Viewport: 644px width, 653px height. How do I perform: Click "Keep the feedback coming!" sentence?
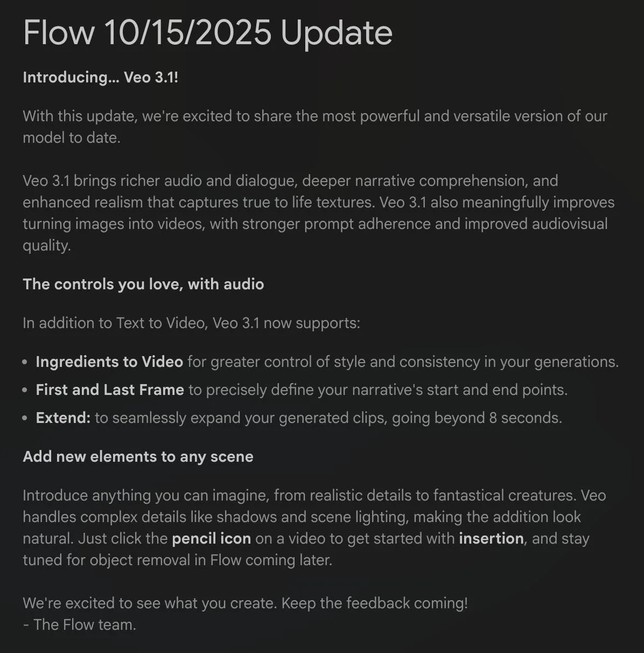click(x=374, y=603)
